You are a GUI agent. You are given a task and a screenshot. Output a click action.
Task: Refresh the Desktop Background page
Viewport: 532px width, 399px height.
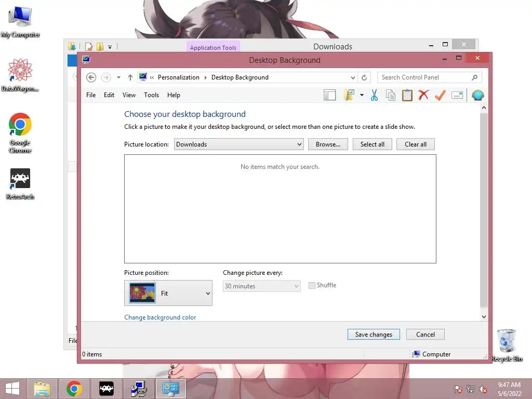tap(364, 78)
